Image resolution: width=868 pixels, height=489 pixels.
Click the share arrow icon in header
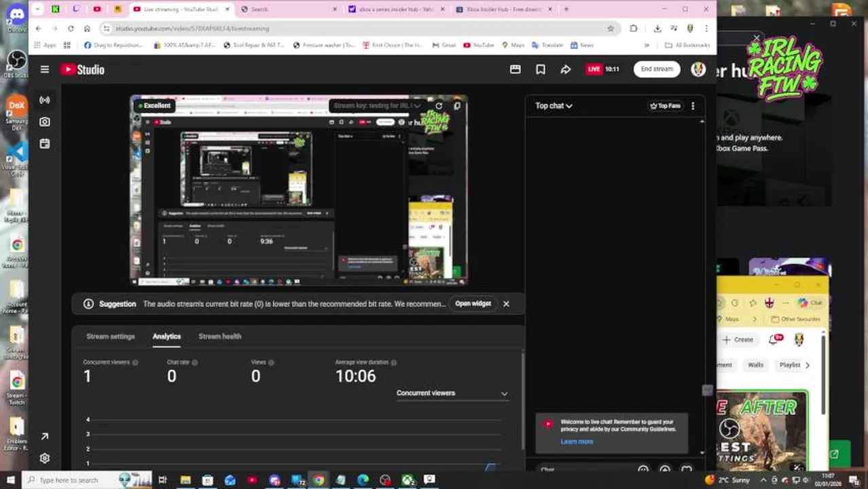coord(565,69)
